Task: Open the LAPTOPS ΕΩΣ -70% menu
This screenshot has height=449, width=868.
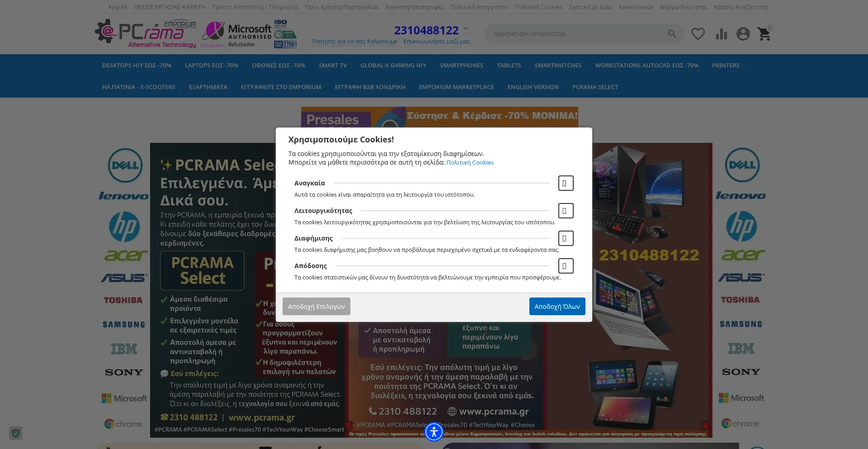Action: tap(211, 66)
